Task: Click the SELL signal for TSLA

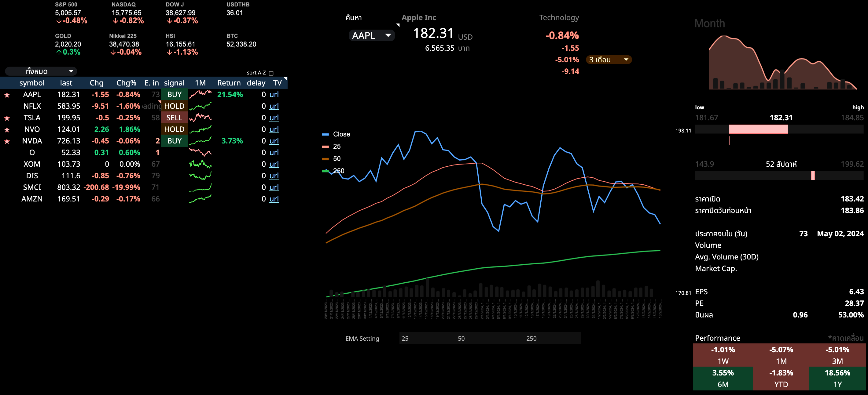Action: [x=174, y=118]
